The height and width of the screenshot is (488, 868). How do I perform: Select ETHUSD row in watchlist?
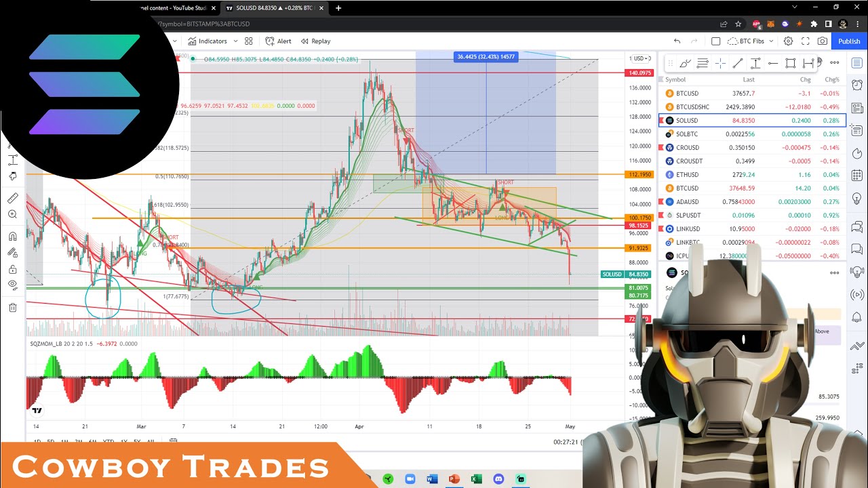[x=753, y=175]
